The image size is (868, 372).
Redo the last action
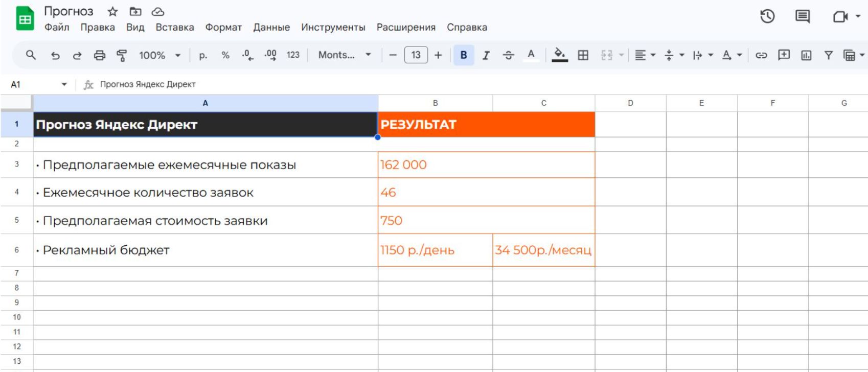click(77, 55)
